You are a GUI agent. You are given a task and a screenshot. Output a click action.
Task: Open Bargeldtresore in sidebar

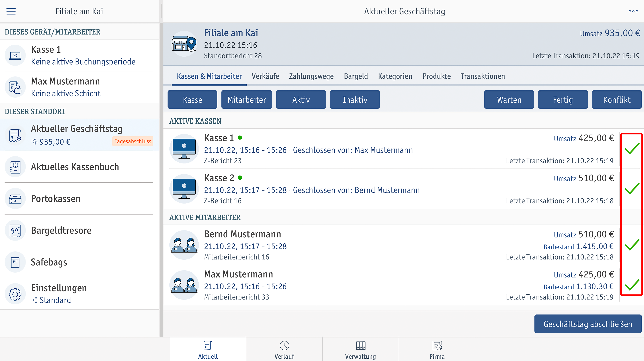[80, 230]
